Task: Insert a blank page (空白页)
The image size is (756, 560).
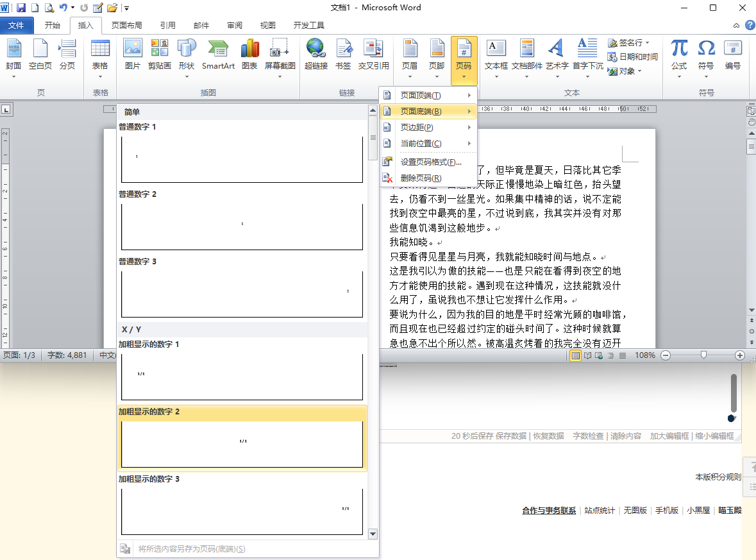Action: point(40,55)
